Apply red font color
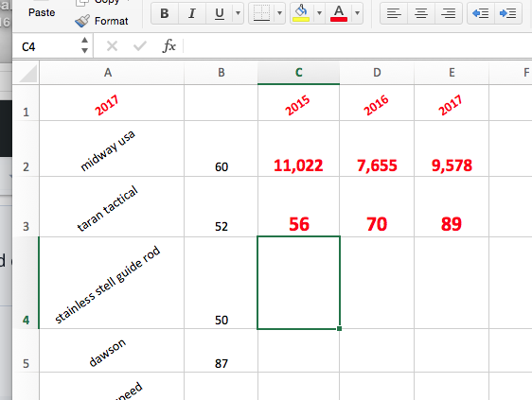The width and height of the screenshot is (532, 400). click(339, 13)
